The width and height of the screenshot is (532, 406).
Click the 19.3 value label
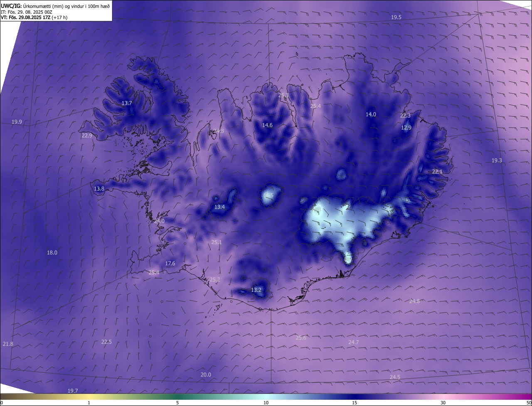coord(497,160)
